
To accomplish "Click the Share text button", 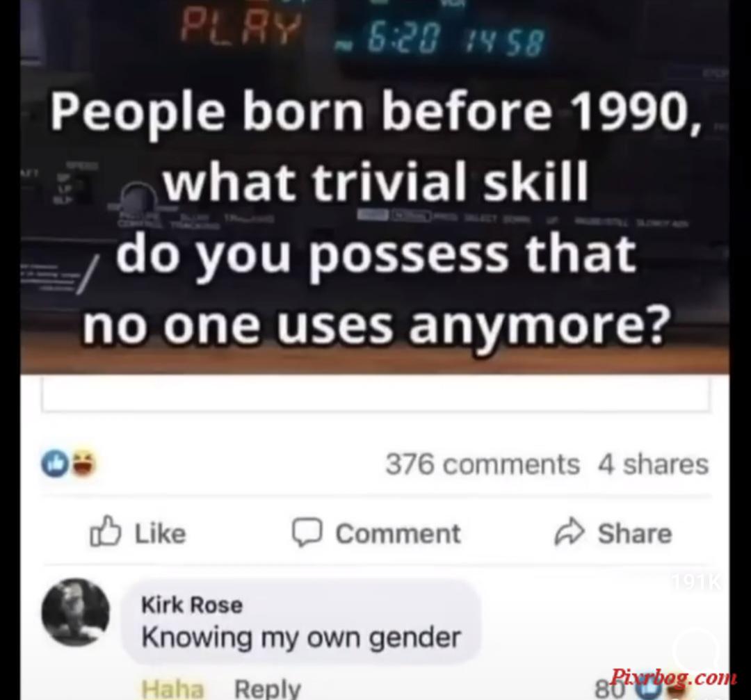I will click(635, 533).
